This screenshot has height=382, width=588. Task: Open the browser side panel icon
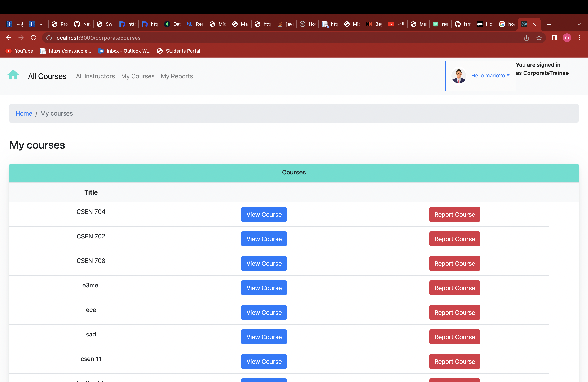(554, 38)
